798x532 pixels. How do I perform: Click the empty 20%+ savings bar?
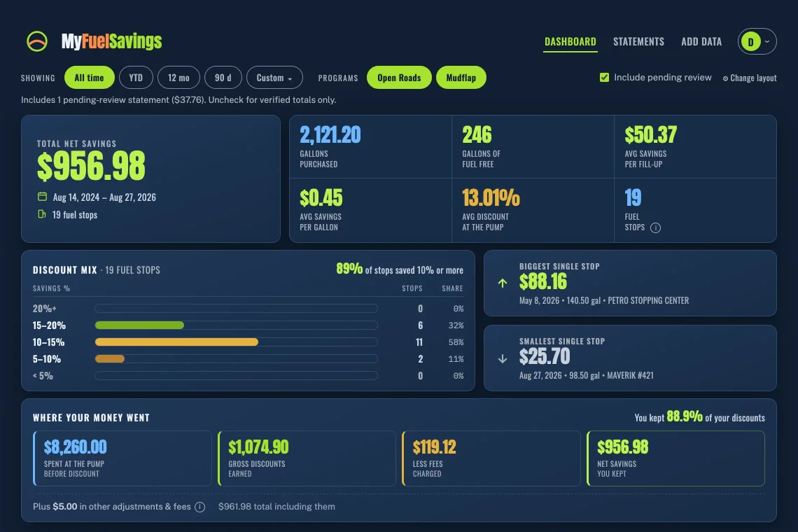(x=236, y=309)
